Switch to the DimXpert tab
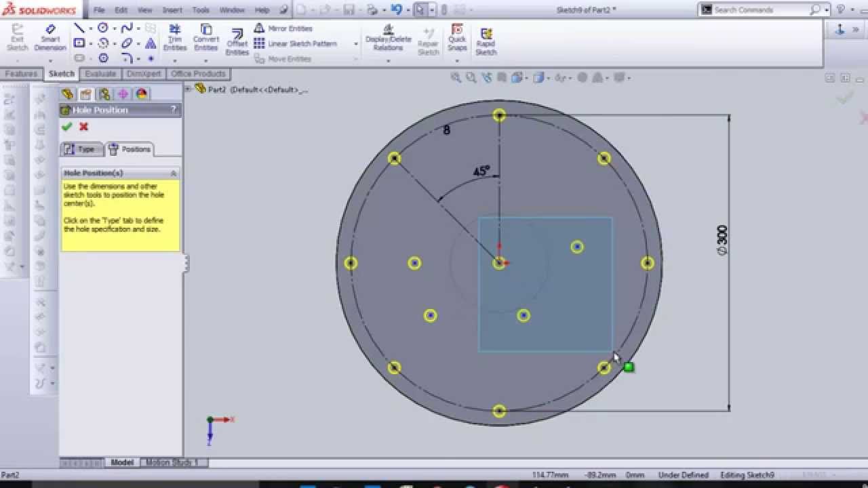 click(x=144, y=74)
